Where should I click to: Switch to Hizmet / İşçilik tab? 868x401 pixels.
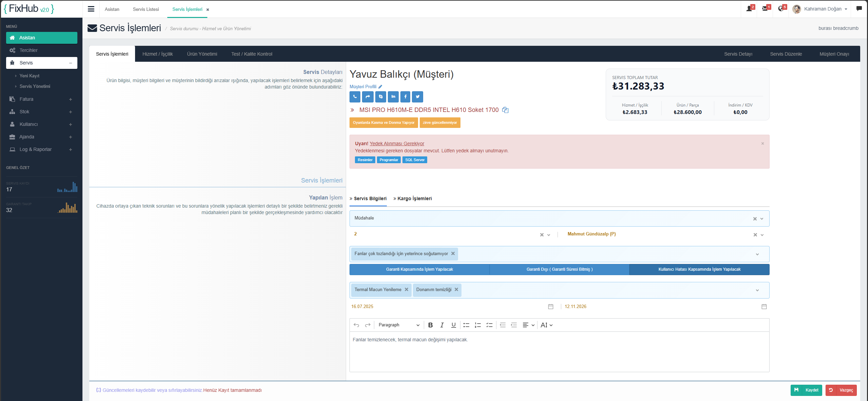pos(157,54)
